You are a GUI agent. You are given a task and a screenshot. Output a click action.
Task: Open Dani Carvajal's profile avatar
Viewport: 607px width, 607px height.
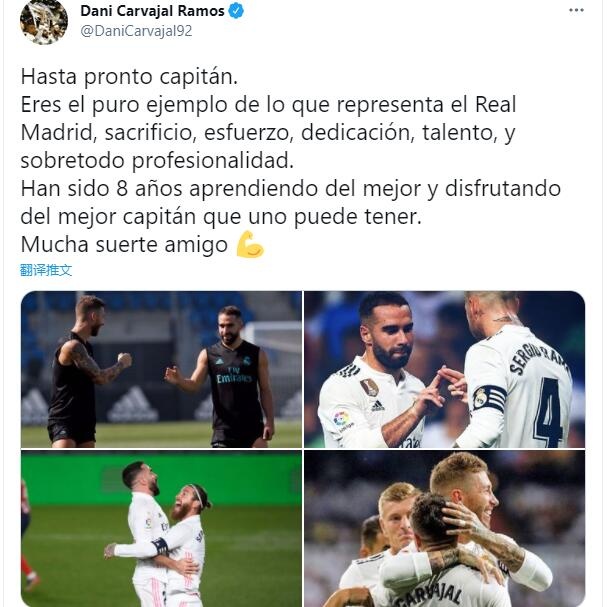tap(44, 22)
